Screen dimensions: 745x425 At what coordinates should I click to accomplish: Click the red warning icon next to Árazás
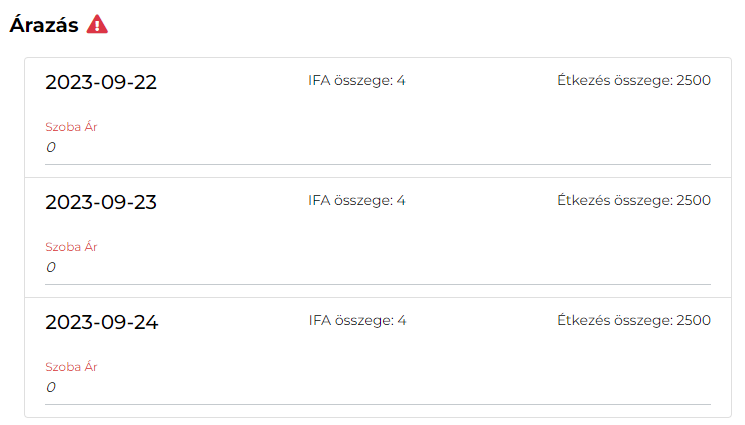[x=97, y=25]
